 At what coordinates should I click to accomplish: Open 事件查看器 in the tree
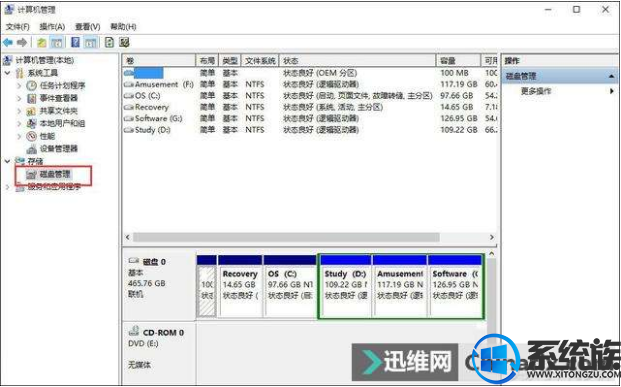(x=59, y=98)
